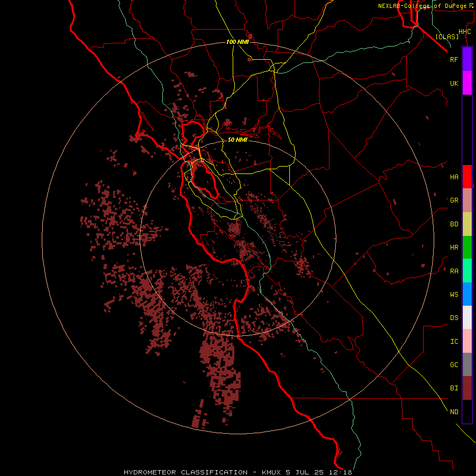Click the UK legend label
Image resolution: width=476 pixels, height=476 pixels.
[x=454, y=83]
